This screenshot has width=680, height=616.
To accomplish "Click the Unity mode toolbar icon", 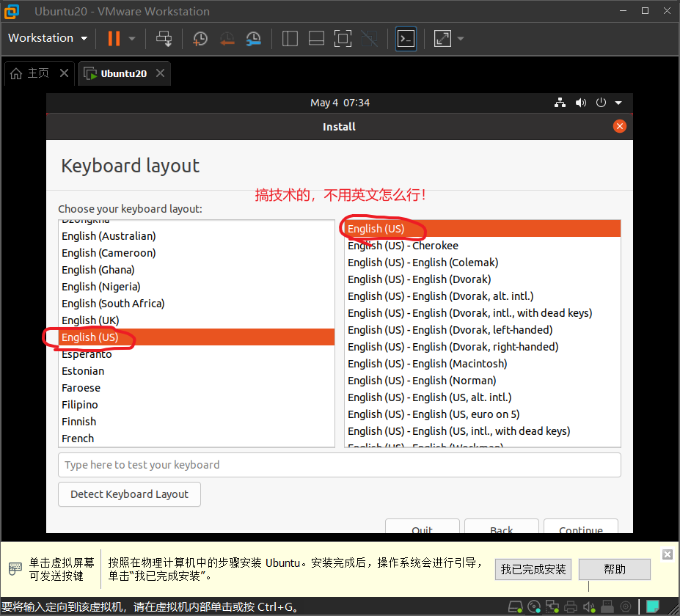I will [370, 39].
